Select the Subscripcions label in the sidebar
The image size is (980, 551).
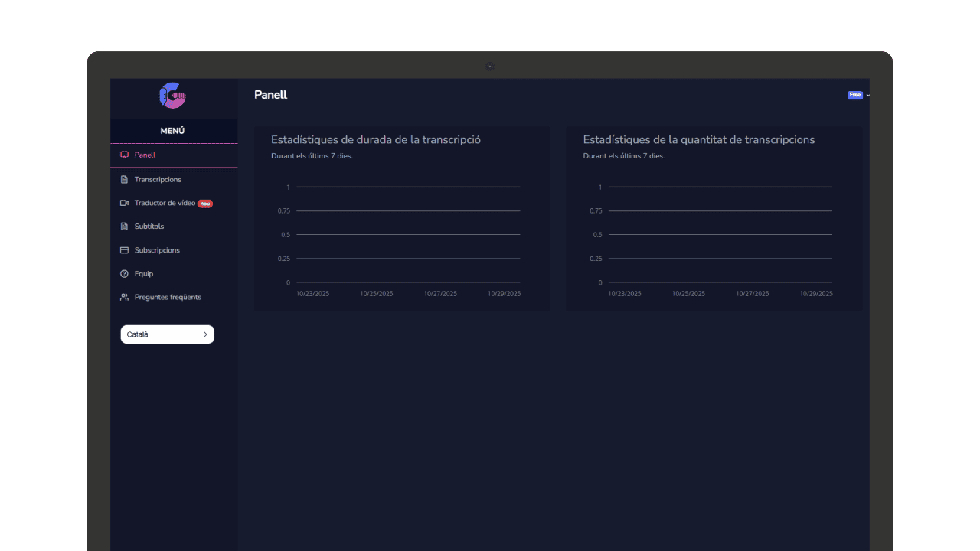157,250
